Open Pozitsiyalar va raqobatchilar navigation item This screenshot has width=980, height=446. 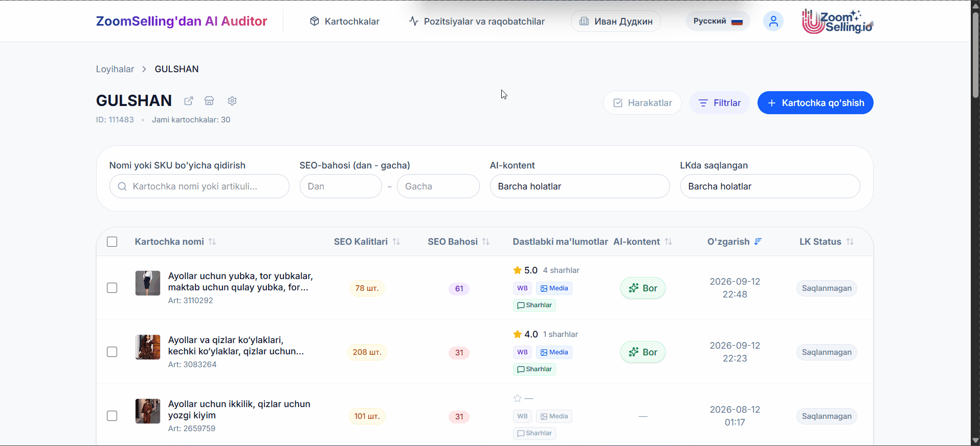477,21
